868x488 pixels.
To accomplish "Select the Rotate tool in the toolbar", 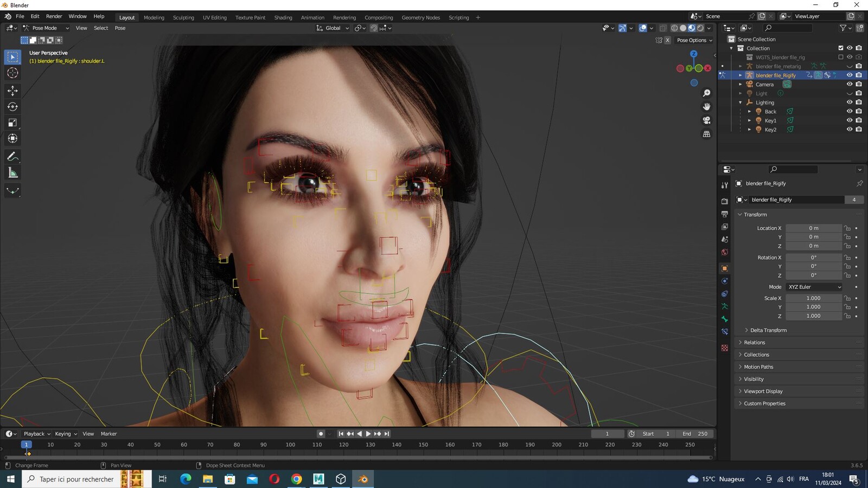I will (x=12, y=107).
